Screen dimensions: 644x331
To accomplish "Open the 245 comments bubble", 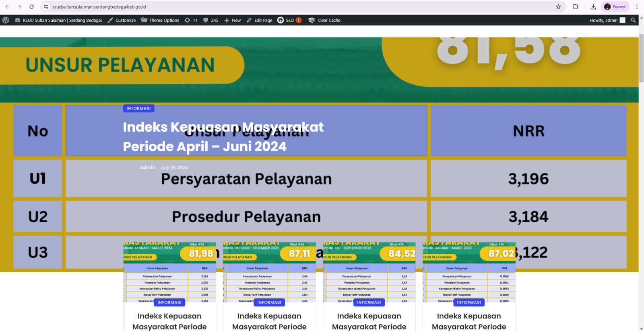I will (211, 20).
